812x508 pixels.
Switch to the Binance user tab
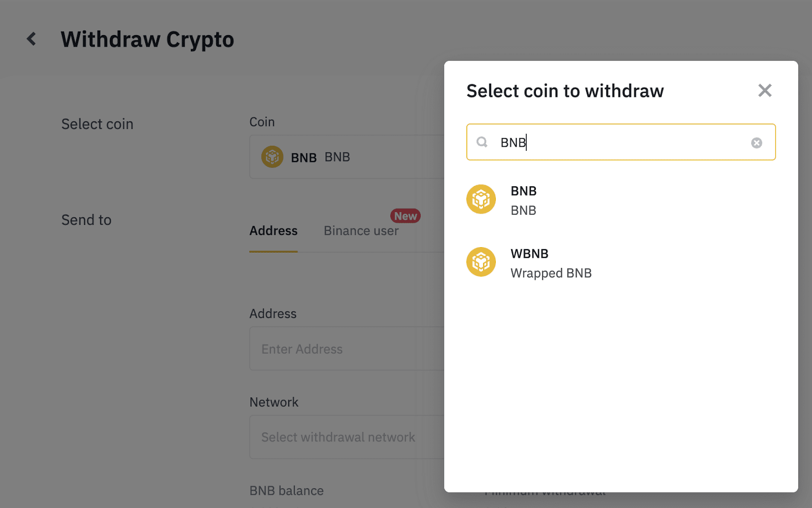[x=361, y=231]
